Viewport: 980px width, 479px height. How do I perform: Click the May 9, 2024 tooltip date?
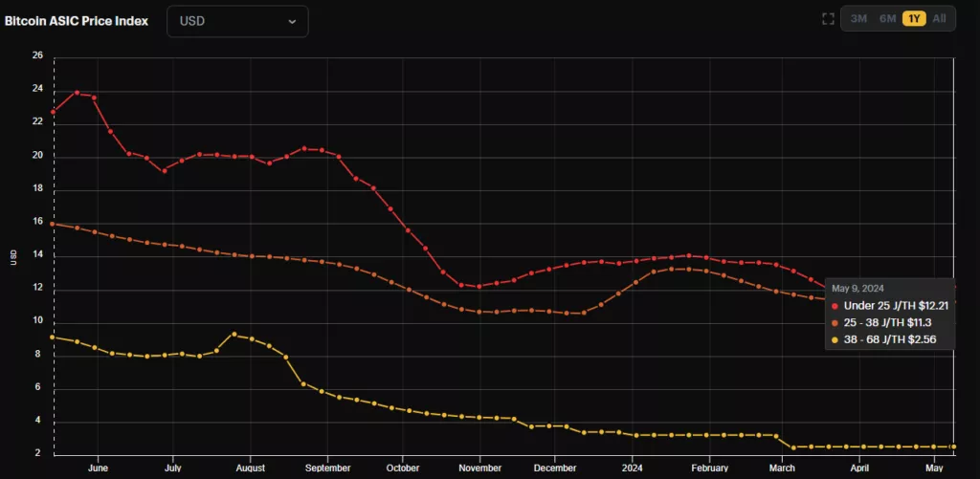click(x=857, y=289)
